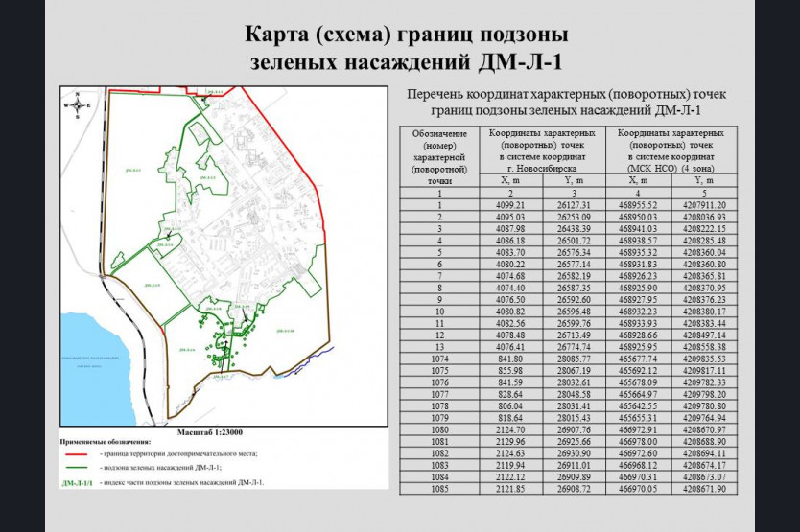Click the map title 'Карта (схема) границ подзоны'
Screen dimensions: 800x532
[x=406, y=35]
